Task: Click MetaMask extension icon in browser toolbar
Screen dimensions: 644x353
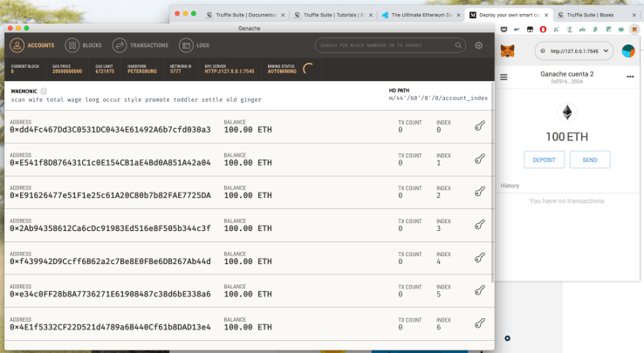Action: pyautogui.click(x=634, y=30)
